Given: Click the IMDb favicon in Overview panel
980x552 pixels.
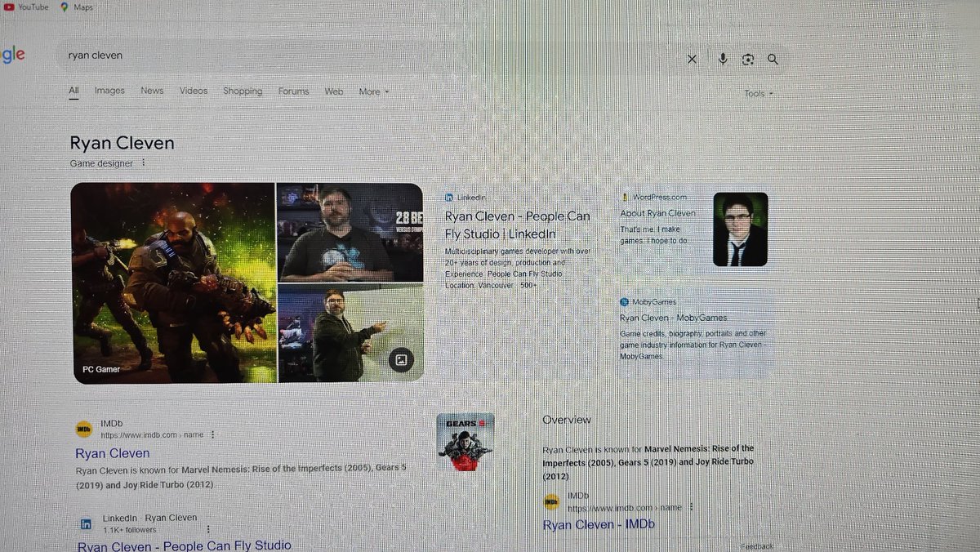Looking at the screenshot, I should pos(552,501).
